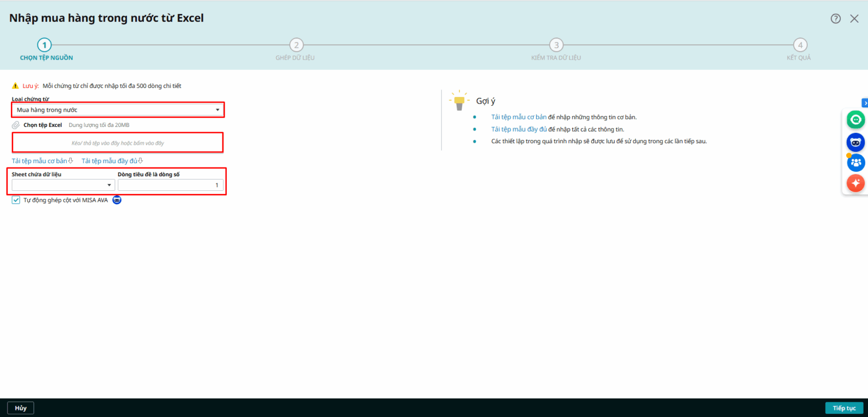Image resolution: width=868 pixels, height=417 pixels.
Task: Click the Dòng tiêu đề là dòng số field
Action: [170, 185]
